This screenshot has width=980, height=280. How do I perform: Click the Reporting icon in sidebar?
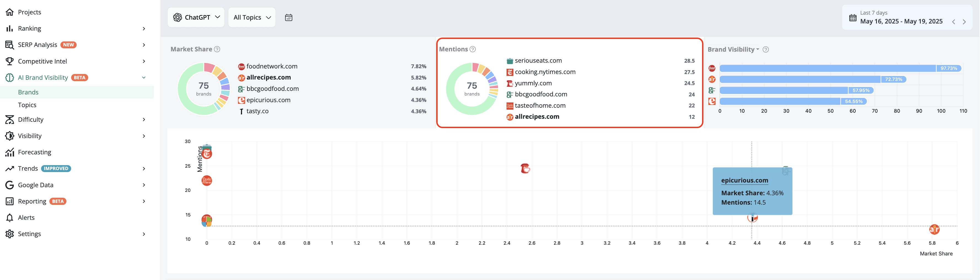(9, 202)
